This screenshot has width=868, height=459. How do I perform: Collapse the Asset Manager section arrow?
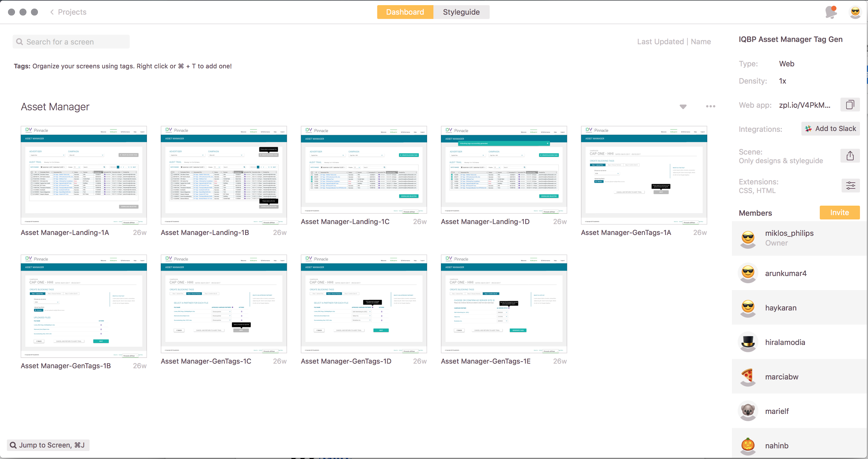pos(683,107)
